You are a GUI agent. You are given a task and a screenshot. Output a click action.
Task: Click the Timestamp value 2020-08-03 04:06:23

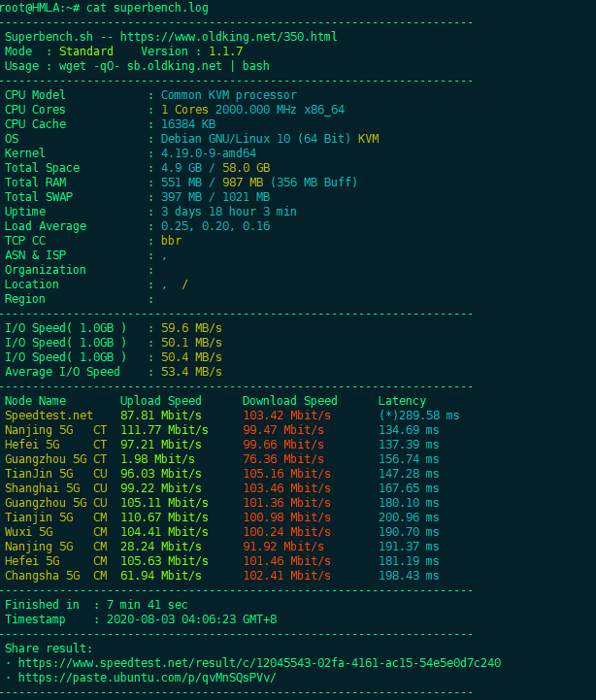point(191,619)
